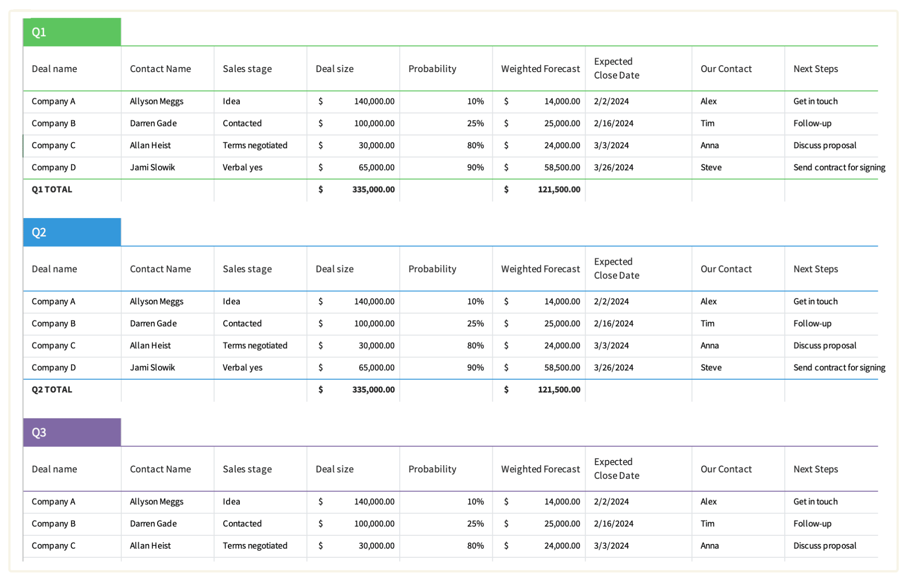Select Allan Heist in the Q3 table
The width and height of the screenshot is (924, 581).
point(150,545)
